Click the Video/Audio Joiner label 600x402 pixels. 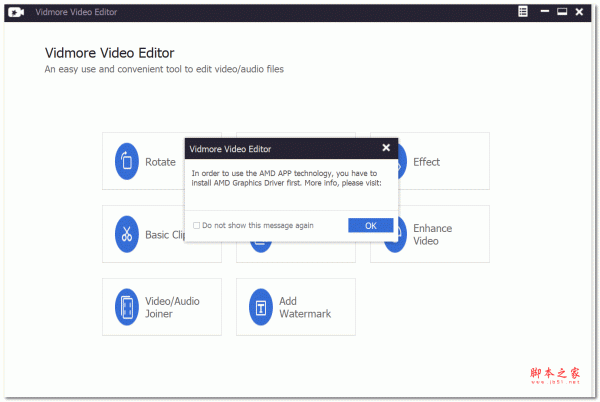pyautogui.click(x=172, y=307)
